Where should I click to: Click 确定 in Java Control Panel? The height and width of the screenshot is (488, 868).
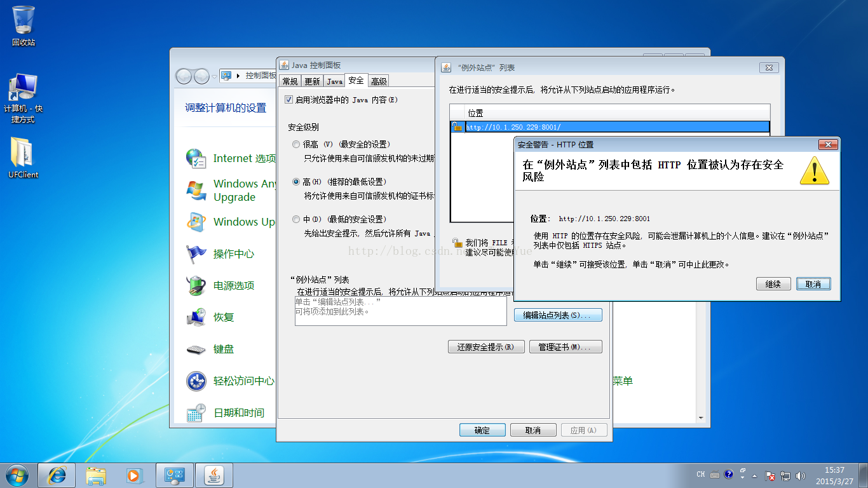pyautogui.click(x=482, y=430)
